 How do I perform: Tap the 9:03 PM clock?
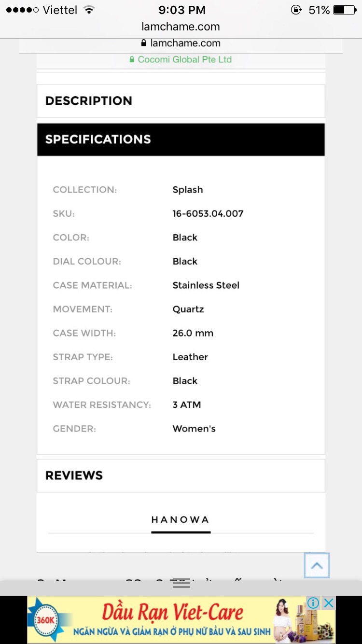pos(181,10)
